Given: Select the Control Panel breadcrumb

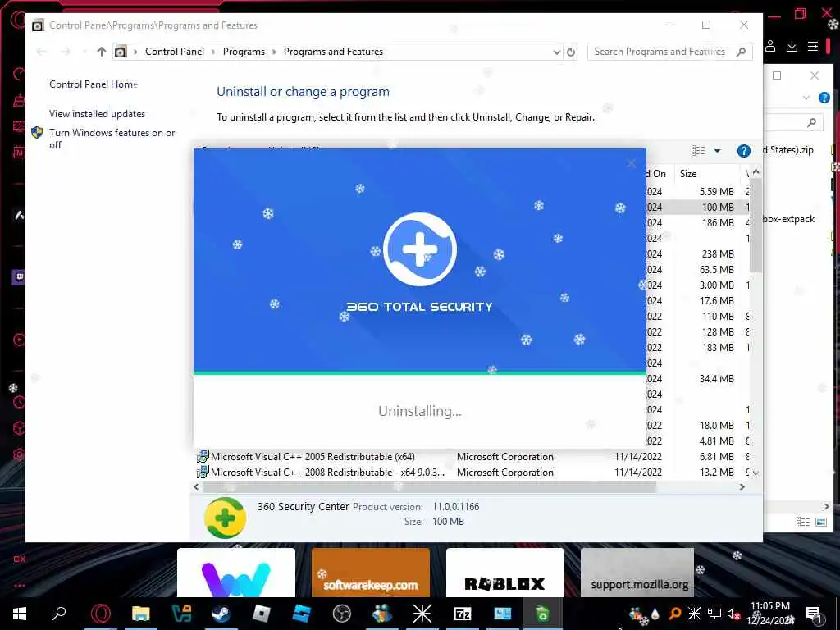Looking at the screenshot, I should (175, 52).
